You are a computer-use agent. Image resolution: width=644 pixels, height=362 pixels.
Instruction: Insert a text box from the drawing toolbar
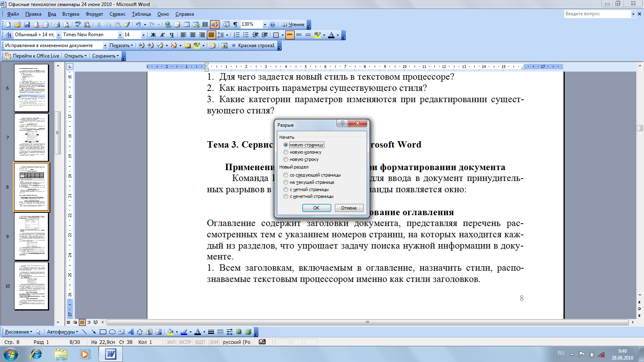(121, 332)
